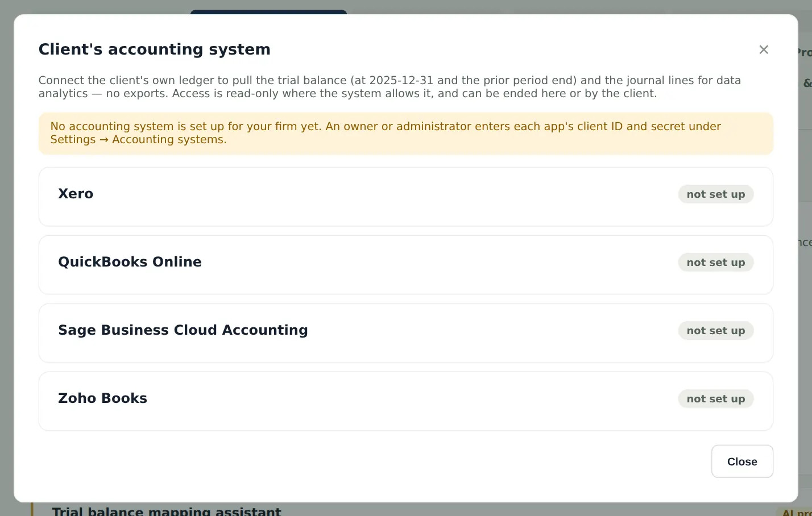Dismiss the dialog with the X icon

tap(764, 49)
